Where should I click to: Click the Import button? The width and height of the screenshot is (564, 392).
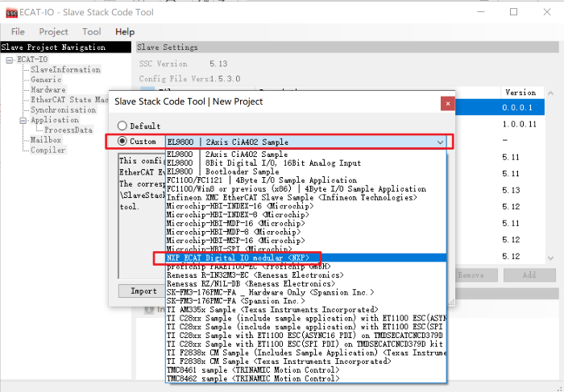tap(143, 291)
